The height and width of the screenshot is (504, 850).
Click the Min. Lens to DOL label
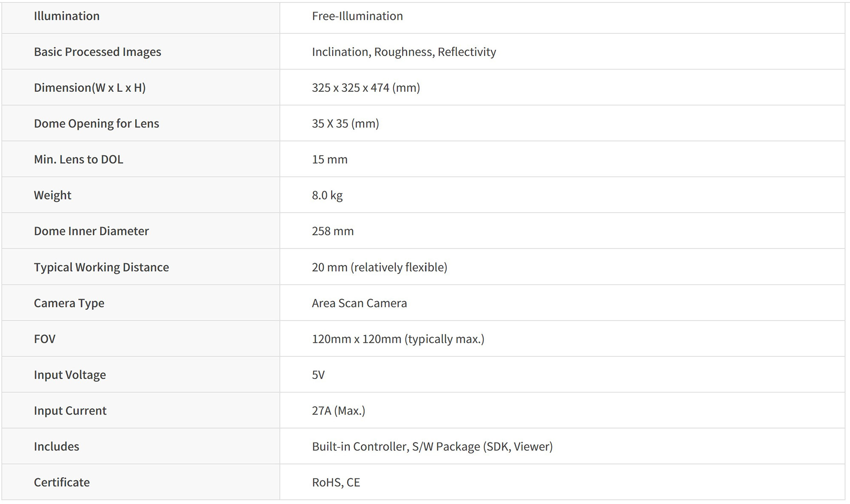tap(79, 159)
